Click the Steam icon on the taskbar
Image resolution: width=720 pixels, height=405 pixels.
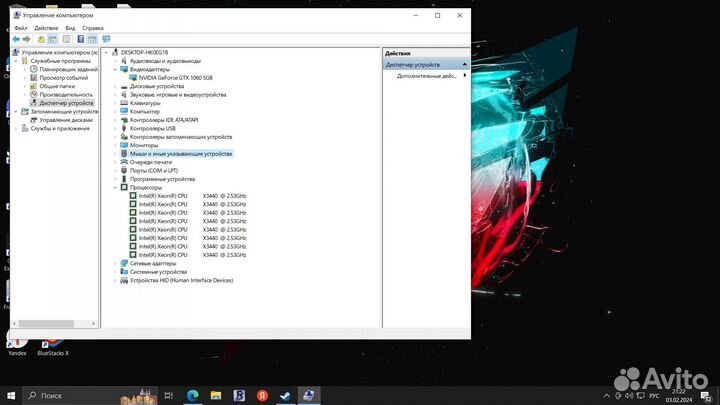(x=285, y=395)
